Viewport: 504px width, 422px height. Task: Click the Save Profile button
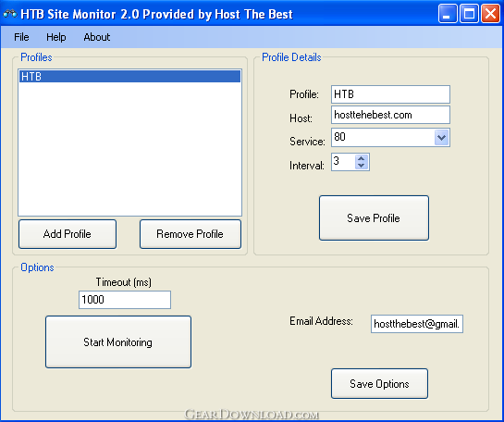coord(374,218)
